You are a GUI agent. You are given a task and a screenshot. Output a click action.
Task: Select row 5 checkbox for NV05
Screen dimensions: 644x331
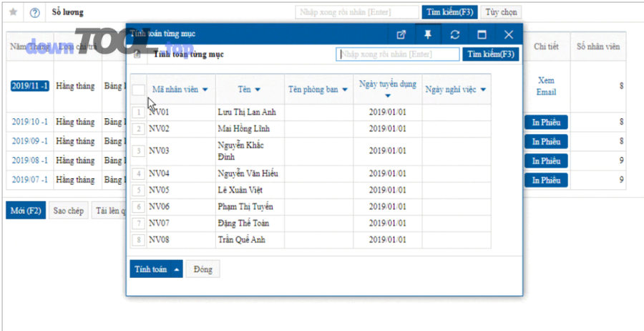click(x=138, y=191)
